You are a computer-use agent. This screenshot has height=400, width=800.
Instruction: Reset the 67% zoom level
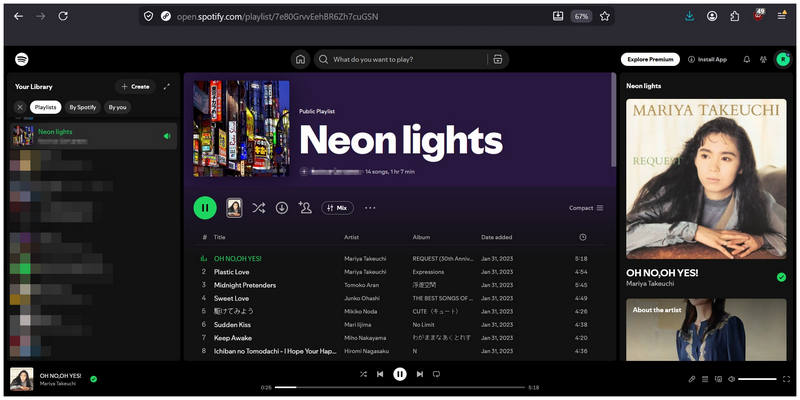click(x=581, y=16)
